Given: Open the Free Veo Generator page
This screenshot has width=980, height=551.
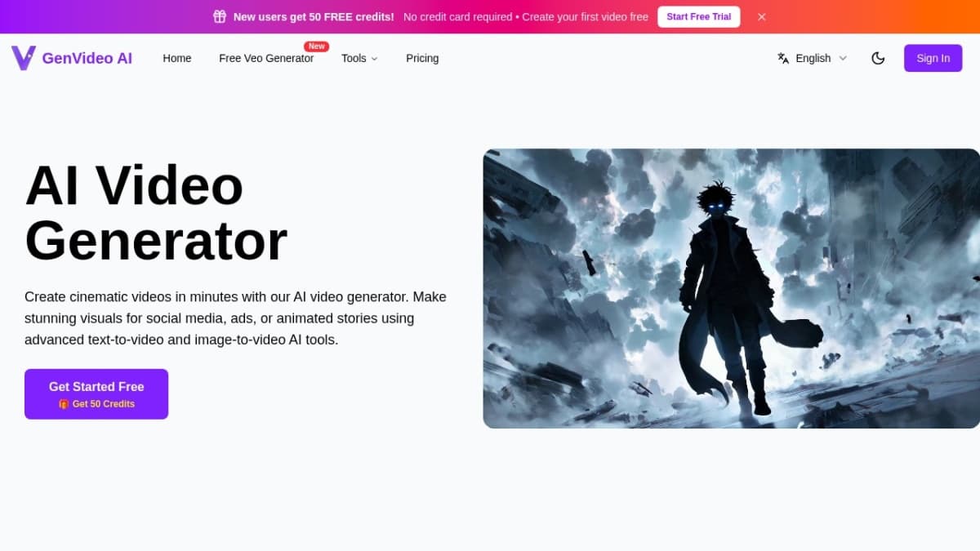Looking at the screenshot, I should click(265, 59).
